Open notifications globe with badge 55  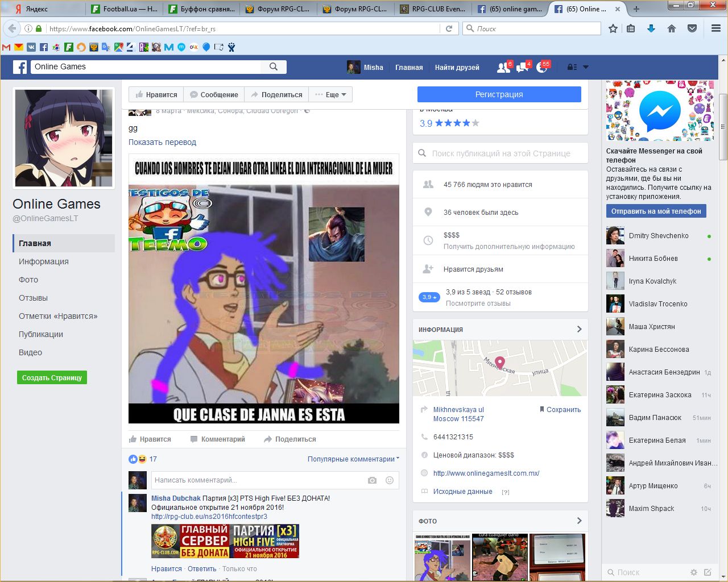tap(542, 67)
